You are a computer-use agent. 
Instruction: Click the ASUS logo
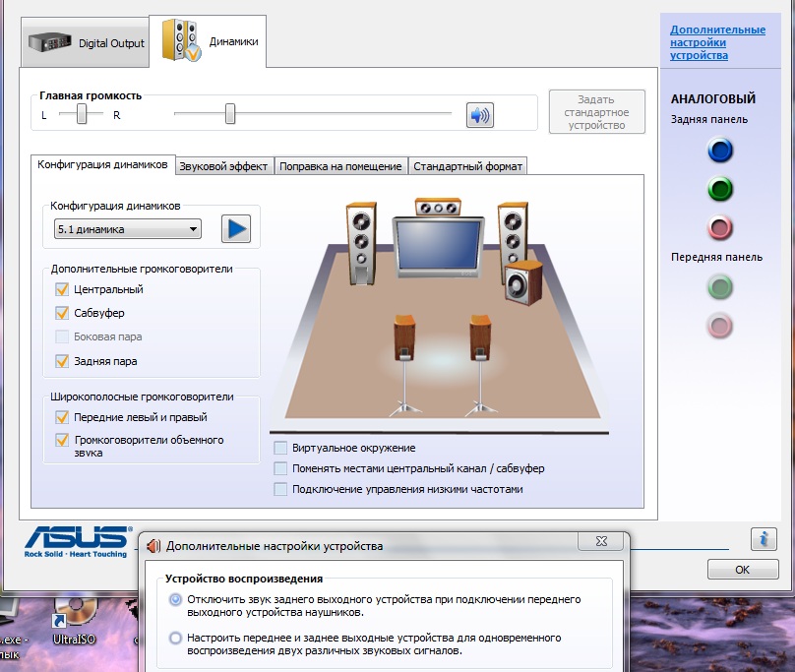[77, 542]
